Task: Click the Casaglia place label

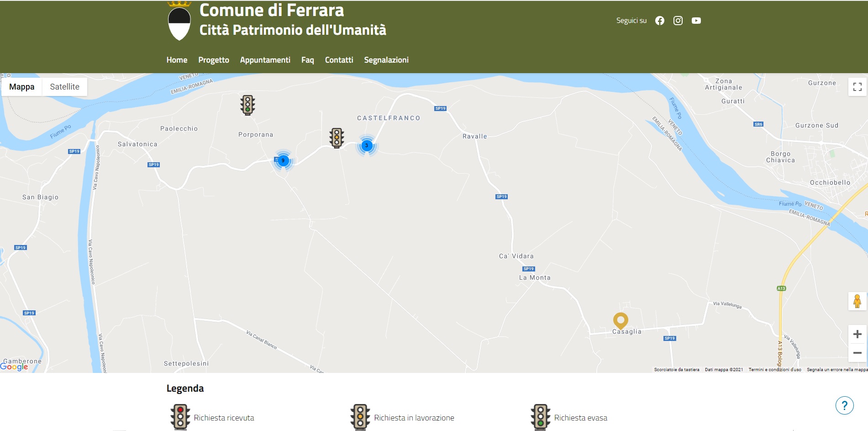Action: coord(627,332)
